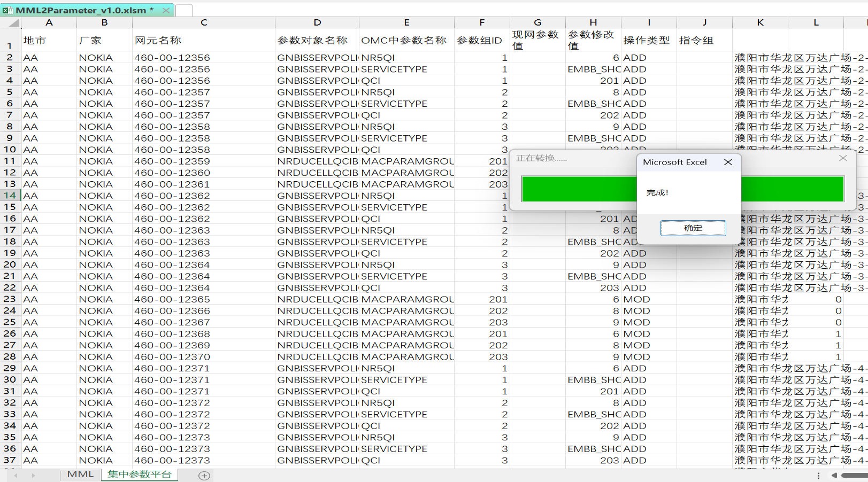Click the horizontal scrollbar left arrow
The image size is (868, 482).
pos(834,476)
